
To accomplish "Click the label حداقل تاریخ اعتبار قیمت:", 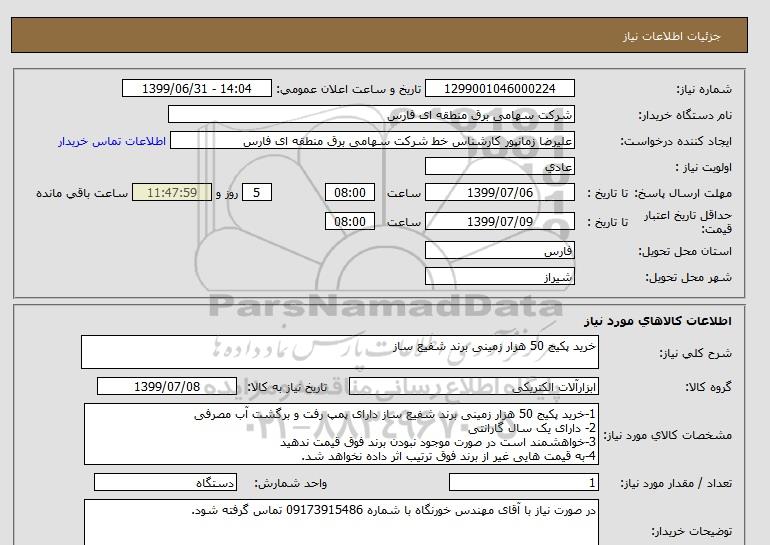I will click(x=688, y=222).
